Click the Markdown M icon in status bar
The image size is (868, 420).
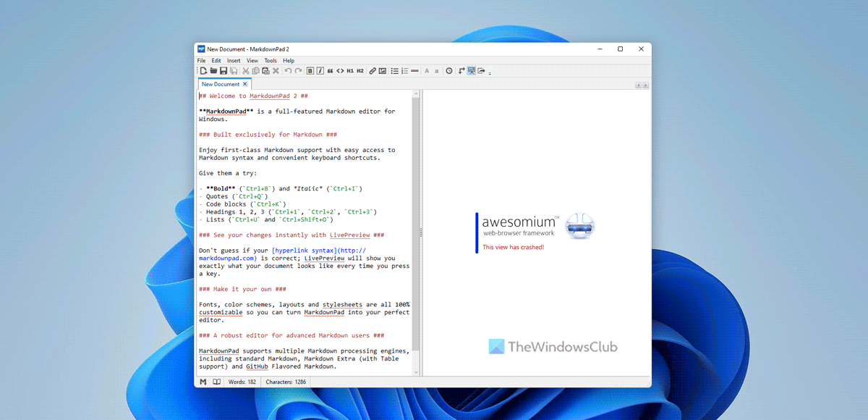coord(203,382)
